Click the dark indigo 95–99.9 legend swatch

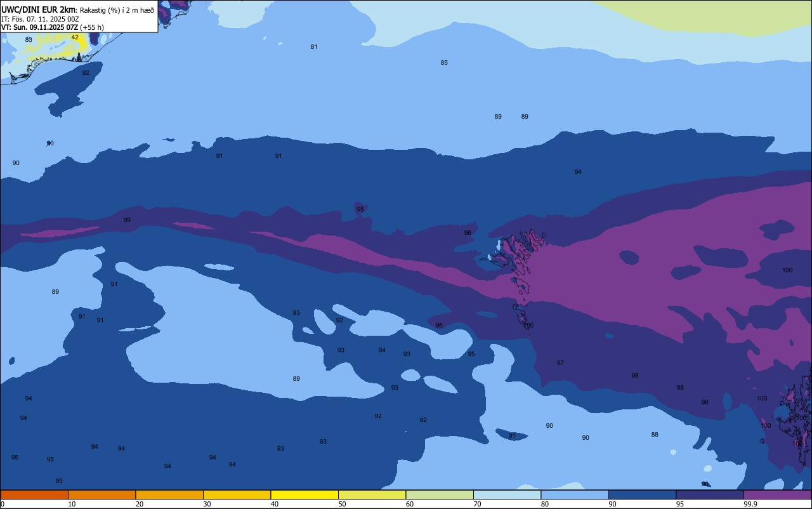tap(710, 494)
